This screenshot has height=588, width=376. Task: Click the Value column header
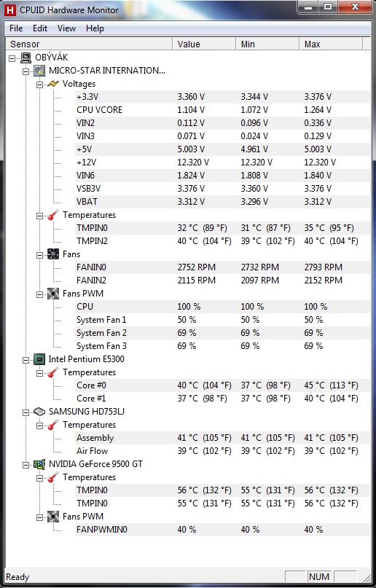(x=204, y=44)
